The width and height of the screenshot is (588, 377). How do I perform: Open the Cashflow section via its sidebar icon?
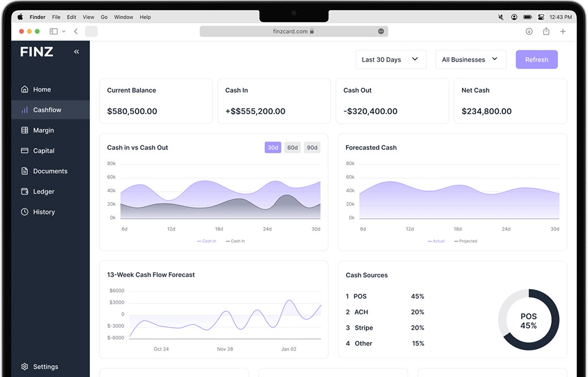pos(25,110)
